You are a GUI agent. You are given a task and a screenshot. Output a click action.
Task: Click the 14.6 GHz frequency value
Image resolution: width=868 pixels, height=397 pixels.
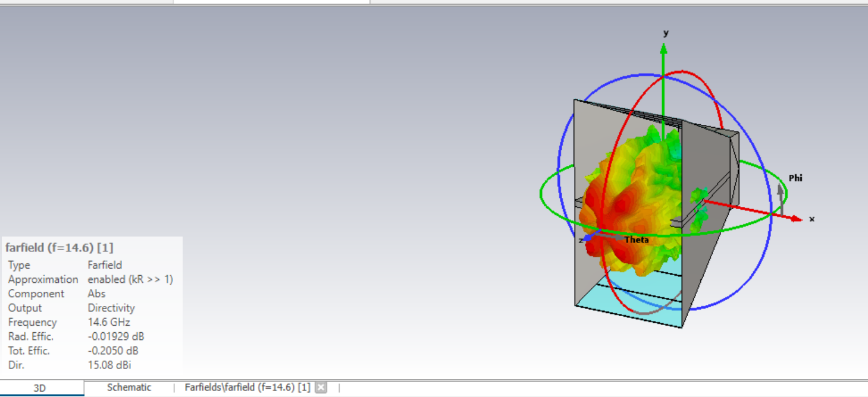pos(109,322)
